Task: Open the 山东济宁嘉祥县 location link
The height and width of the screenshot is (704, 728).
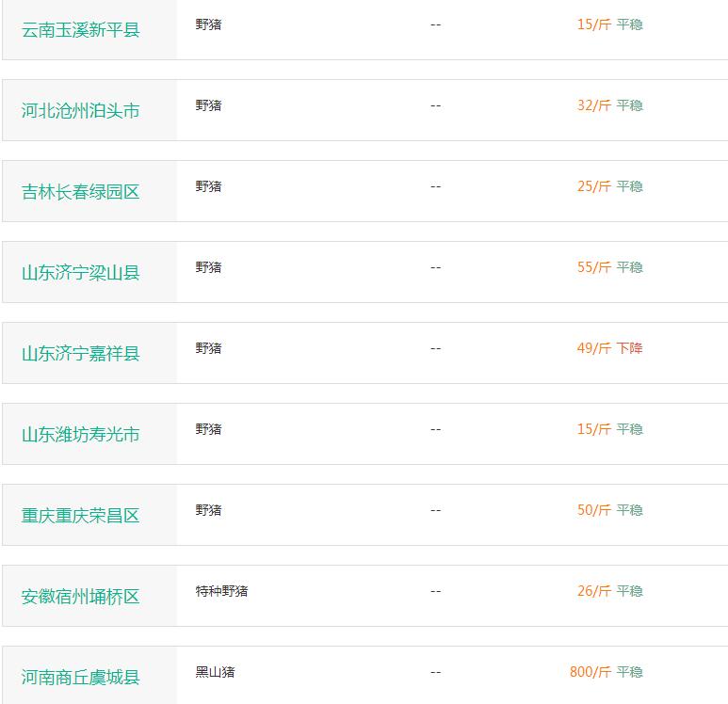Action: point(80,353)
